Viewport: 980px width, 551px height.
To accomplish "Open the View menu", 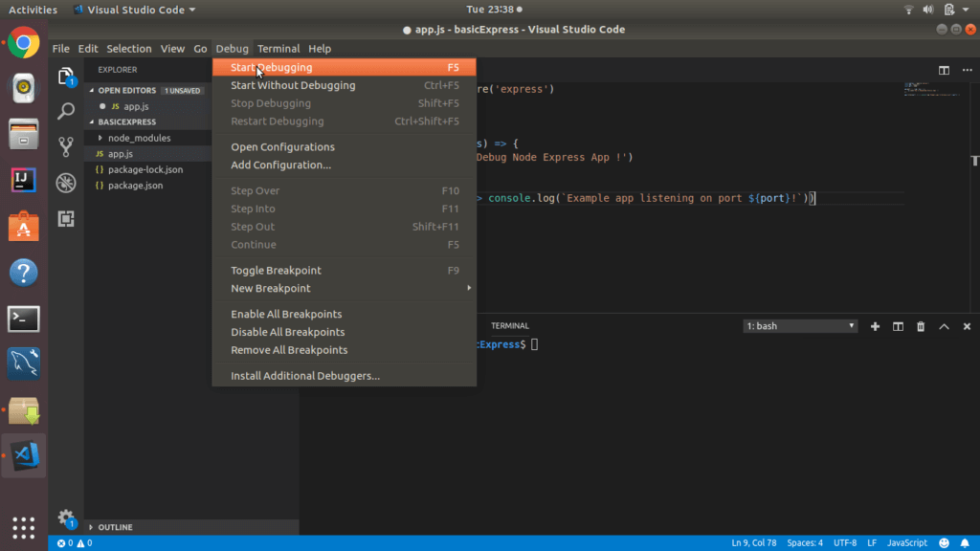I will [172, 48].
